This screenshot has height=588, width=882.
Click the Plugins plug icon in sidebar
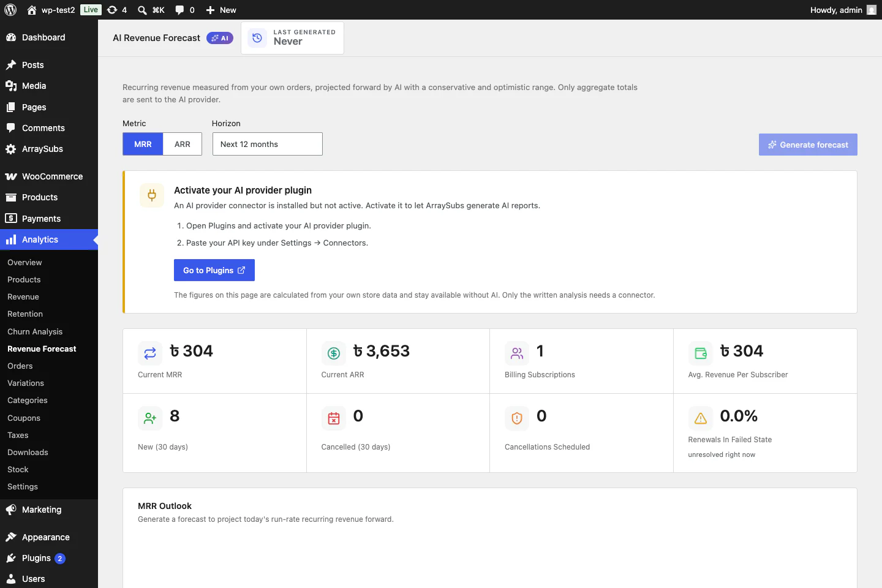point(11,558)
